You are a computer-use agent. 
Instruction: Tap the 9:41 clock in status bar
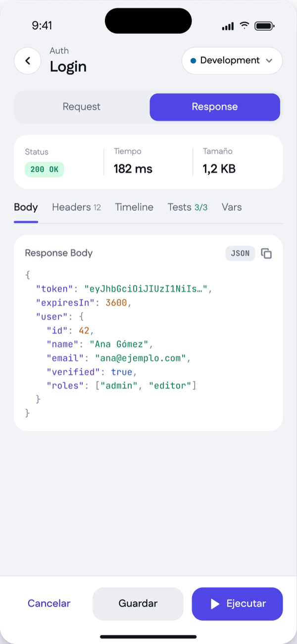tap(42, 26)
